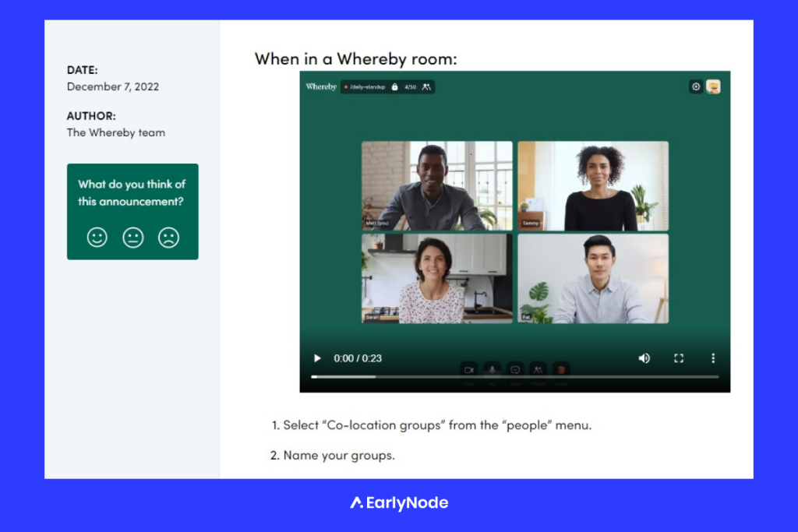Image resolution: width=798 pixels, height=532 pixels.
Task: Select Sarah's video tile
Action: [437, 278]
